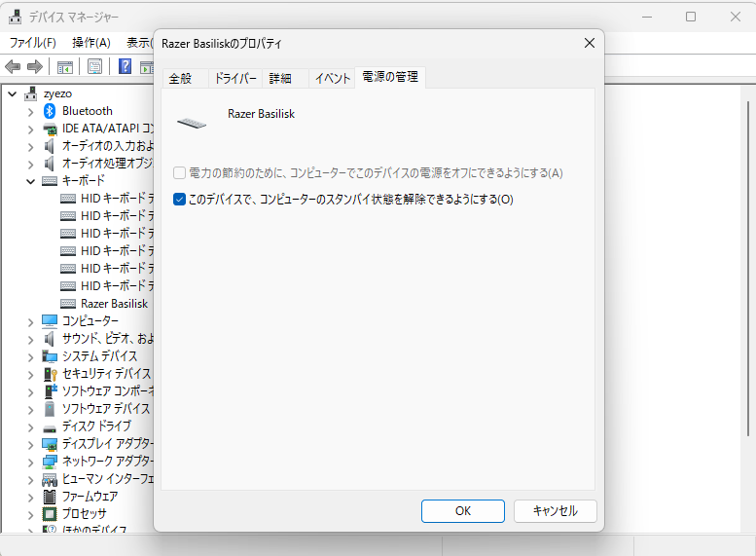Click the セキュリティ デバイス key icon
The height and width of the screenshot is (556, 756).
(x=50, y=374)
